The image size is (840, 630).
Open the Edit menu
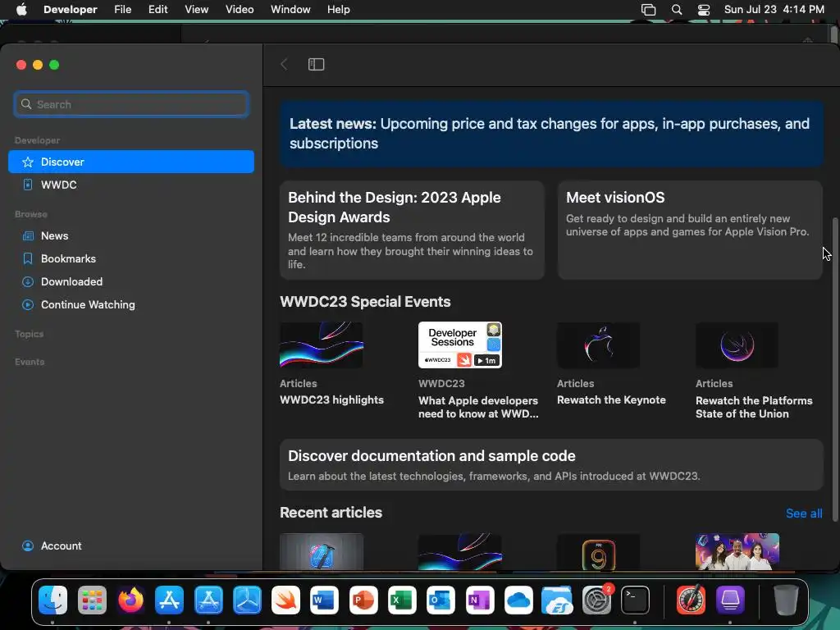158,10
